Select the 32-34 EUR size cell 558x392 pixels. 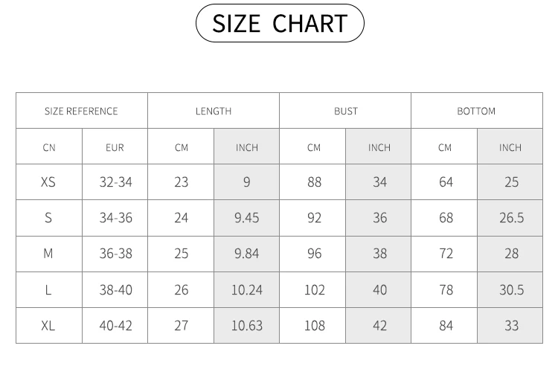click(115, 182)
